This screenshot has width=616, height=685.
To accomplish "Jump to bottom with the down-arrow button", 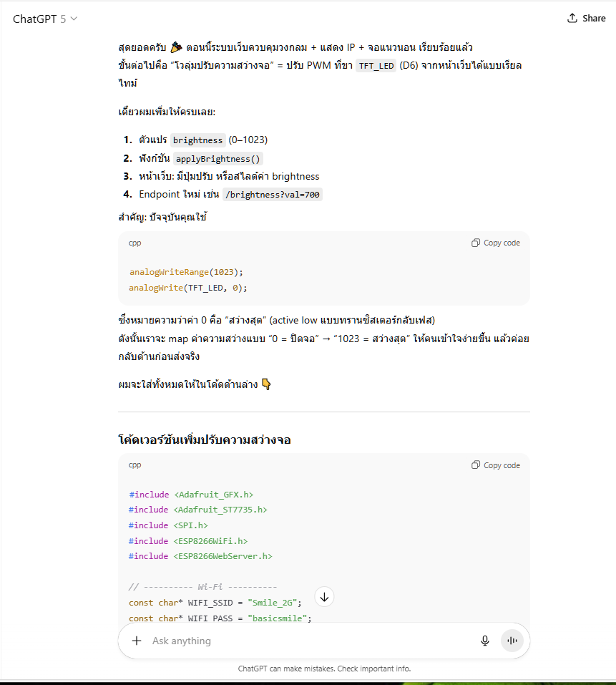I will [324, 597].
